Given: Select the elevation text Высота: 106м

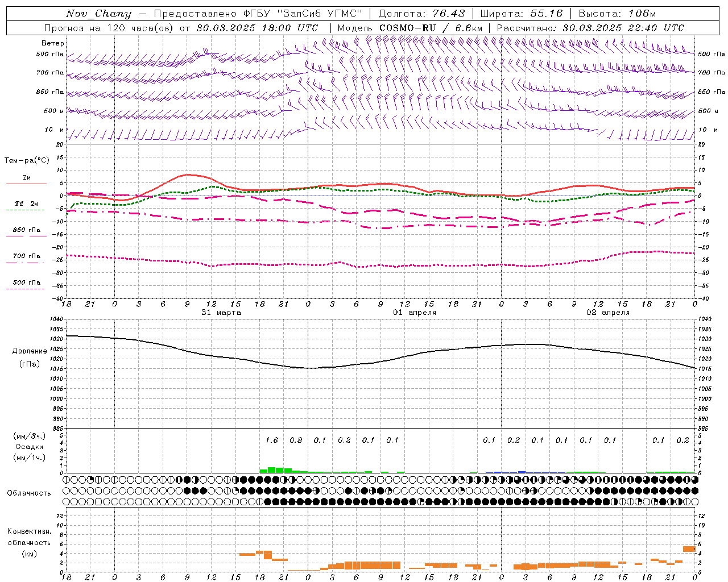Looking at the screenshot, I should coord(617,14).
